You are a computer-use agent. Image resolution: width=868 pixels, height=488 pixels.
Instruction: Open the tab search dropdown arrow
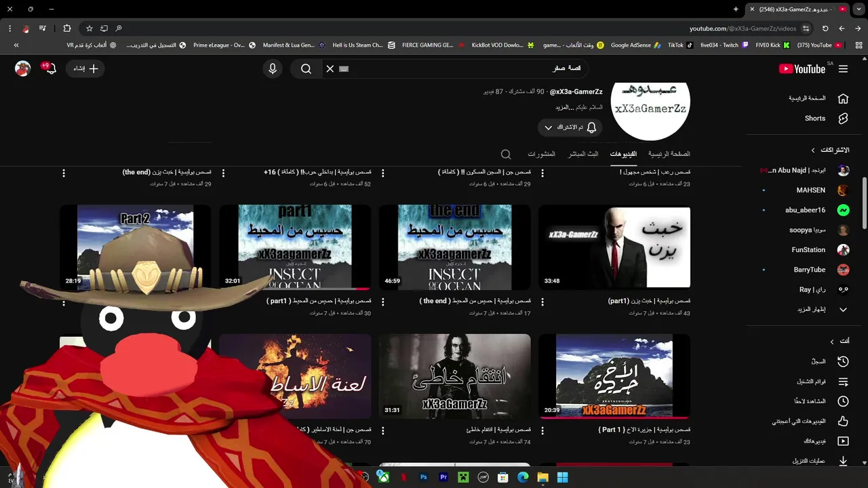click(x=858, y=9)
